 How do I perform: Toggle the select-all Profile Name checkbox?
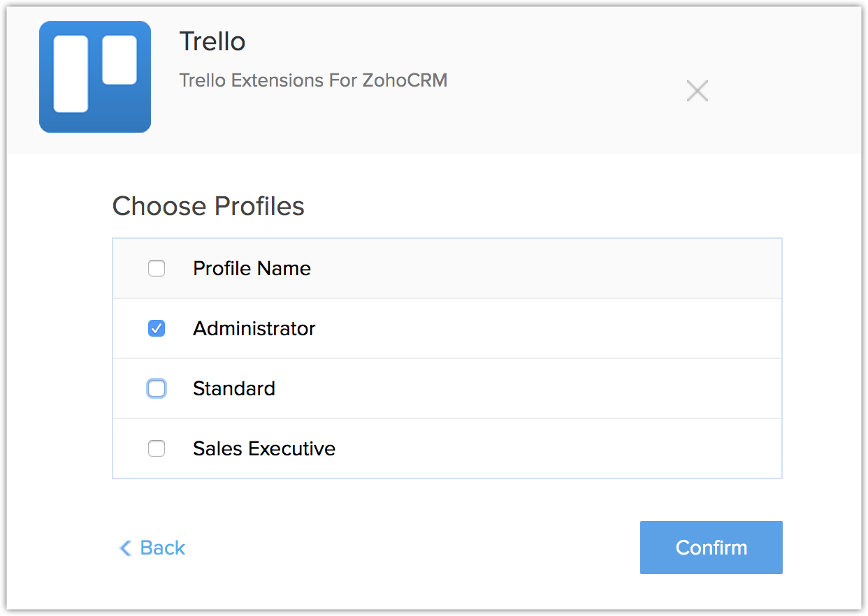point(157,268)
